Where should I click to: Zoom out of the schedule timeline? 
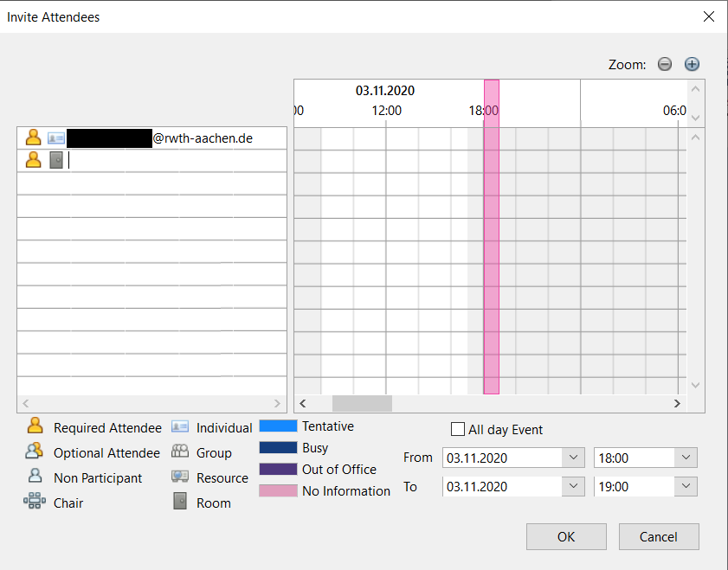pos(665,63)
